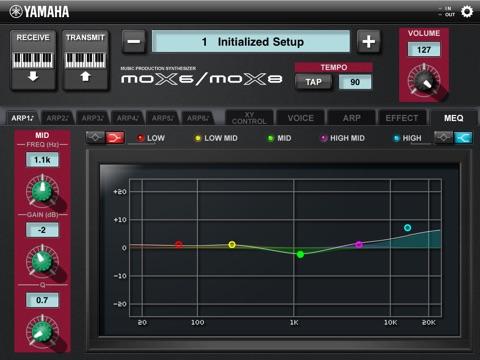Select the LOW MID band yellow indicator
The image size is (480, 360).
pyautogui.click(x=198, y=138)
